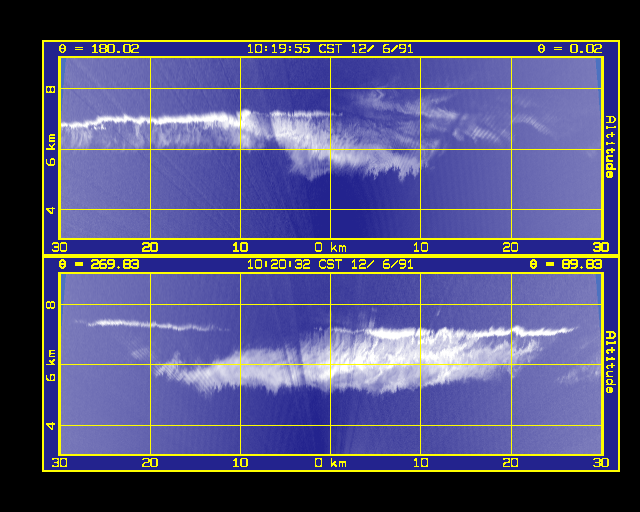Click the rightmost 30 label under bottom panel

coord(601,463)
